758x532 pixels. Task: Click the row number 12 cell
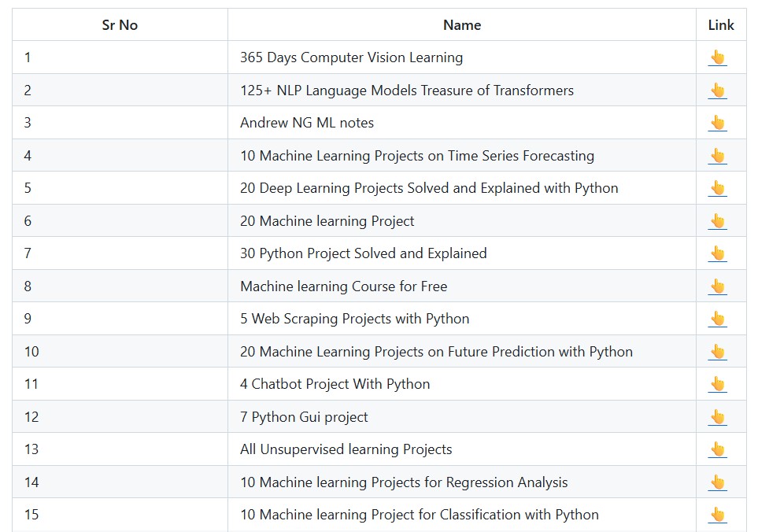pyautogui.click(x=31, y=417)
